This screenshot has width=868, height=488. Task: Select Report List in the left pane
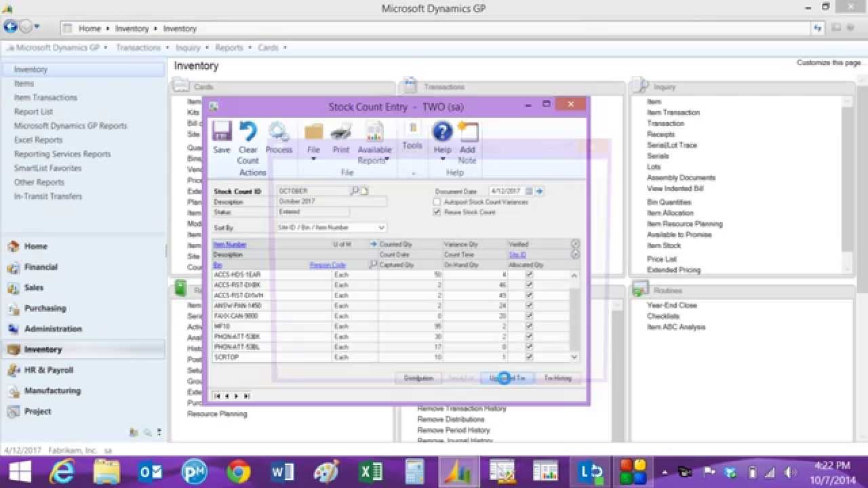(33, 112)
